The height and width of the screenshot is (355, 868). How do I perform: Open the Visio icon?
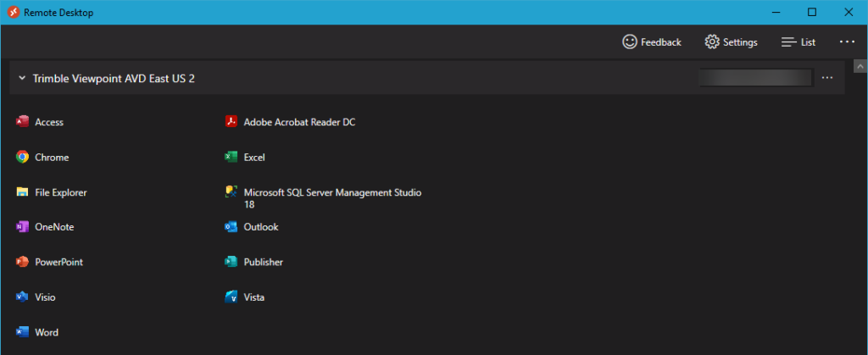[x=22, y=297]
